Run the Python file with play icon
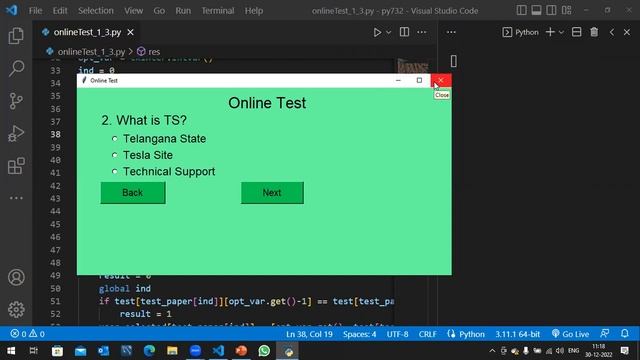640x360 pixels. (377, 32)
